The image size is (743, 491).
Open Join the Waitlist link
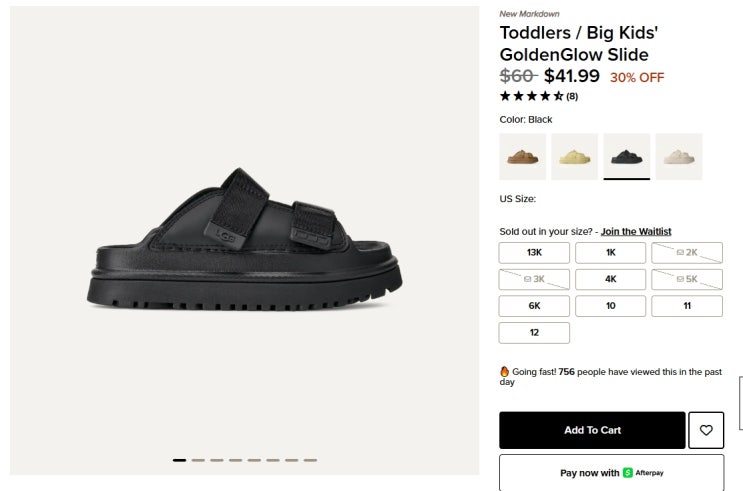pyautogui.click(x=636, y=232)
